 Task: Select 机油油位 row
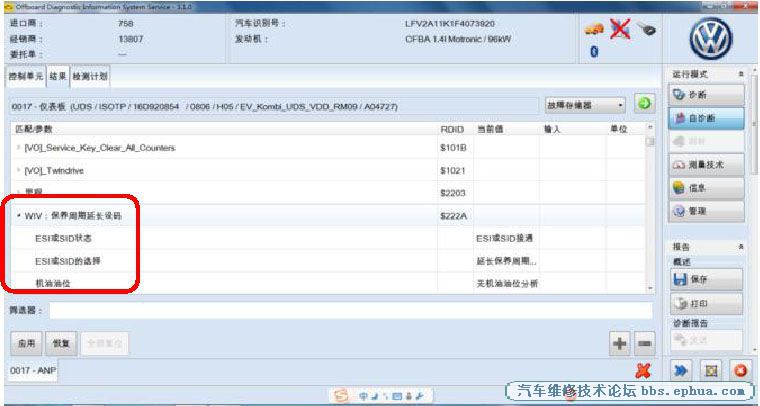328,283
